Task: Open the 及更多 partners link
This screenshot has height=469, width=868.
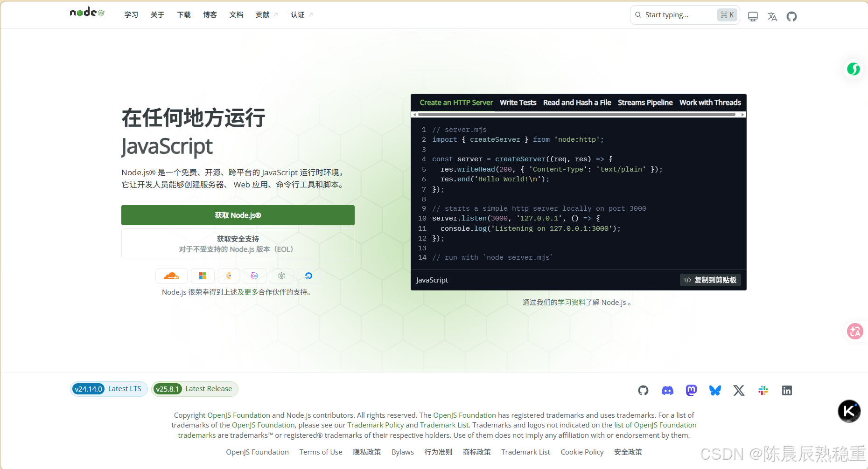Action: (x=248, y=292)
